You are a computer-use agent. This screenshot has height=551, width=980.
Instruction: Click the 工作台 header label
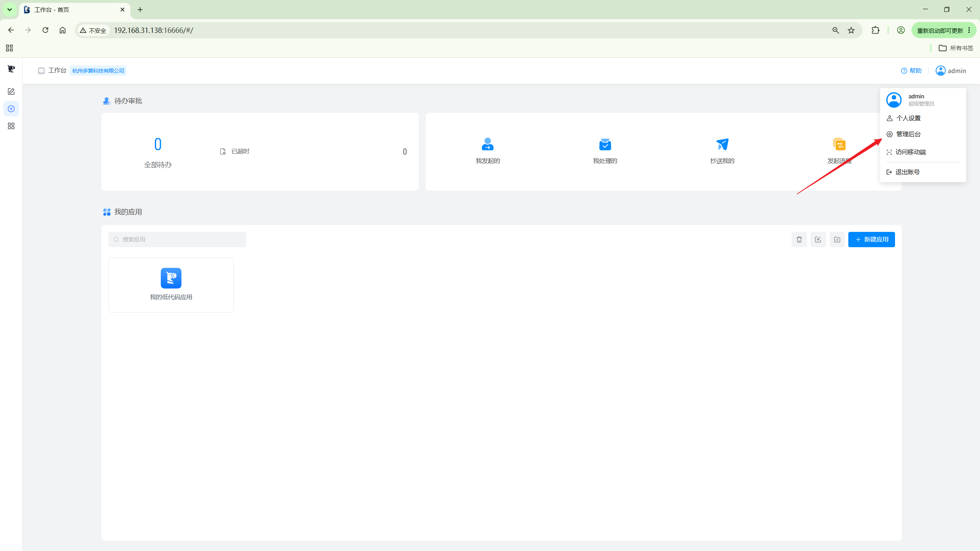[57, 71]
